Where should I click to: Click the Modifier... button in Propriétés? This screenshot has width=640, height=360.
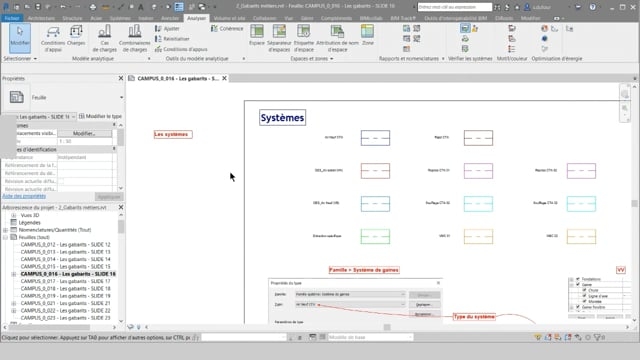[84, 133]
